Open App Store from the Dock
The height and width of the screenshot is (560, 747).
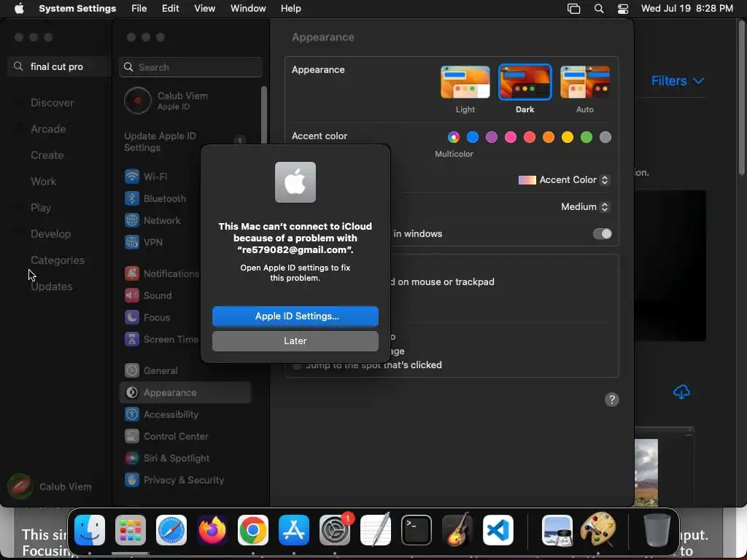[294, 530]
